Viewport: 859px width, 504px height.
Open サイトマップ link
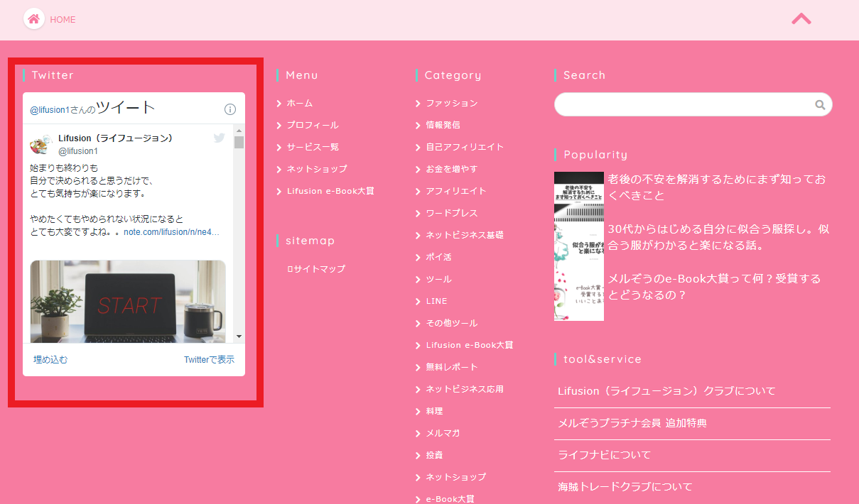pyautogui.click(x=316, y=269)
